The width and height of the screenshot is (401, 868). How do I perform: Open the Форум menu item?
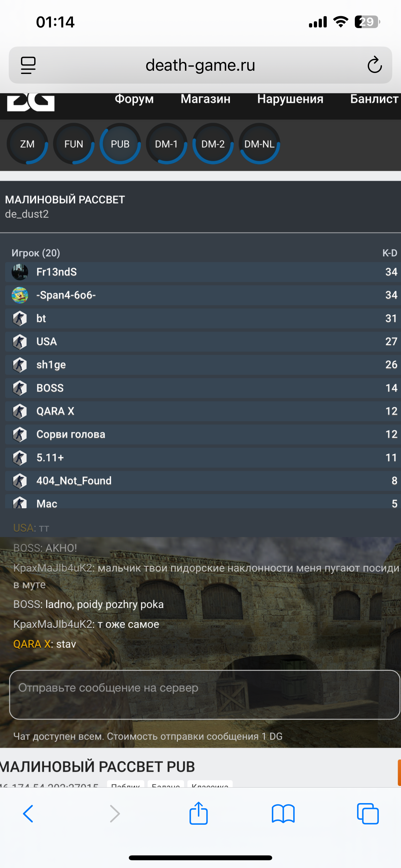[134, 99]
